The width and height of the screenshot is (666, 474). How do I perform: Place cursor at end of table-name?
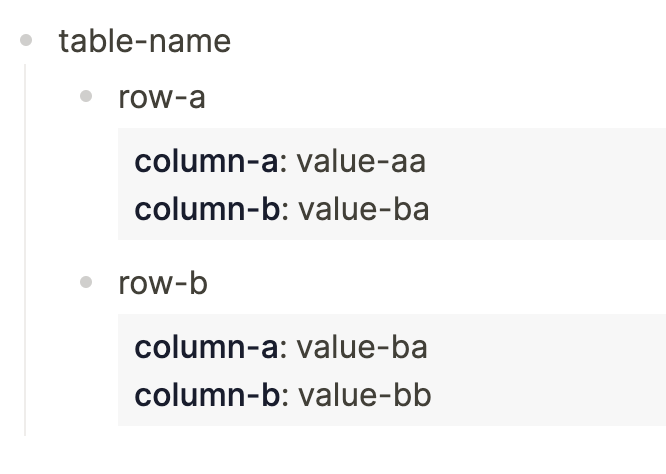point(232,41)
